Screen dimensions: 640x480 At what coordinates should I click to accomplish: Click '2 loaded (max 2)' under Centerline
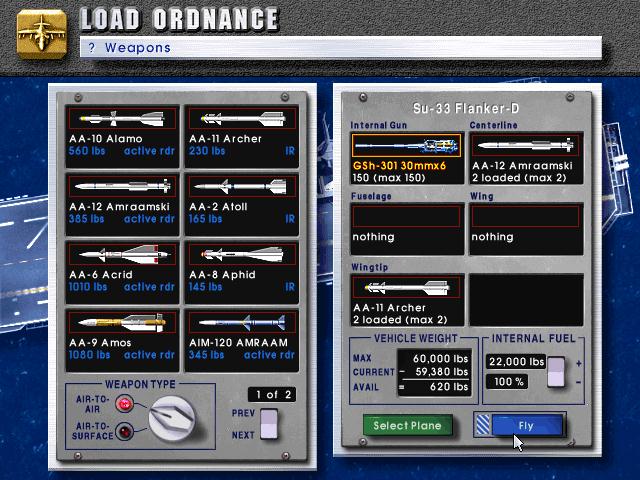click(519, 178)
